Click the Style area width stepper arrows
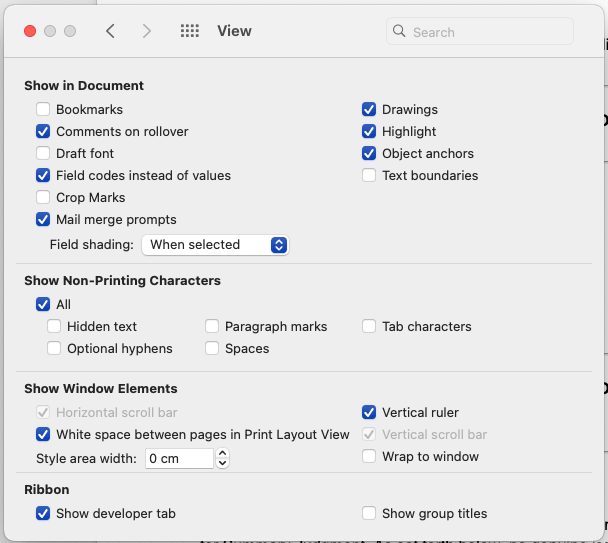Image resolution: width=608 pixels, height=543 pixels. coord(222,458)
